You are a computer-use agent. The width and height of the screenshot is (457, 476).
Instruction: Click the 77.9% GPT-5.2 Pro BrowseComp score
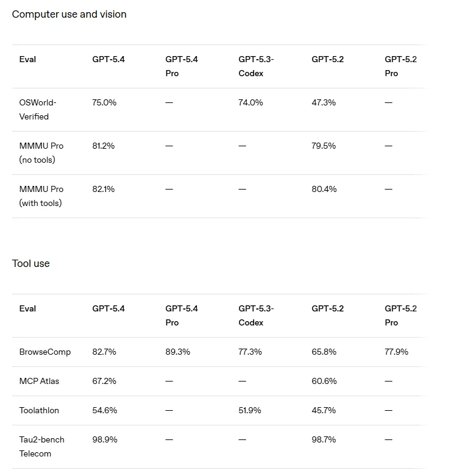396,352
